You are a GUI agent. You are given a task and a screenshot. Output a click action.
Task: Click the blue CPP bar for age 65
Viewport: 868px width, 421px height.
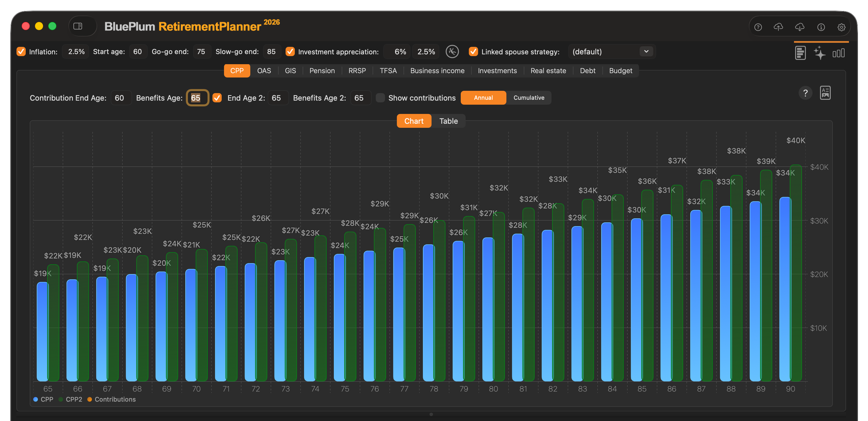(42, 332)
